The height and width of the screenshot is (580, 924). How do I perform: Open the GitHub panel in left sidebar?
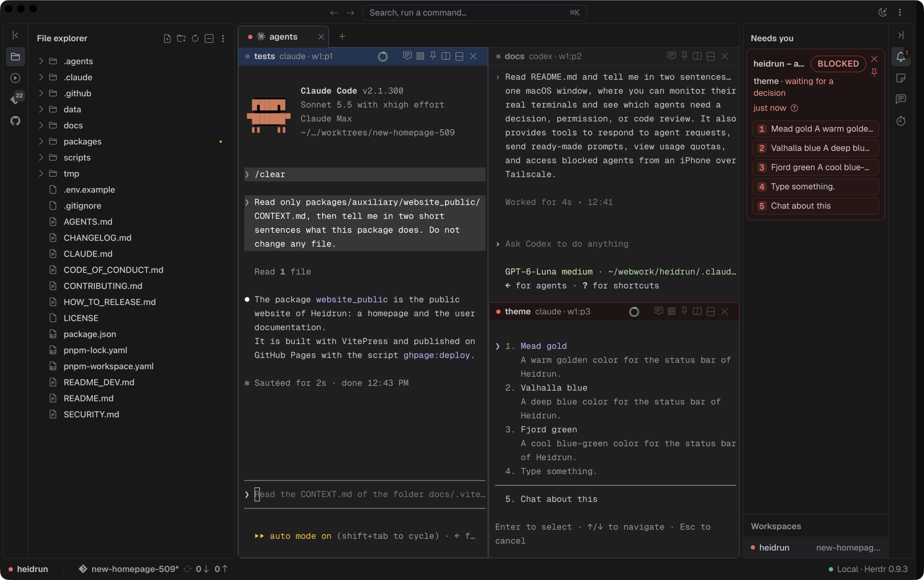[15, 121]
